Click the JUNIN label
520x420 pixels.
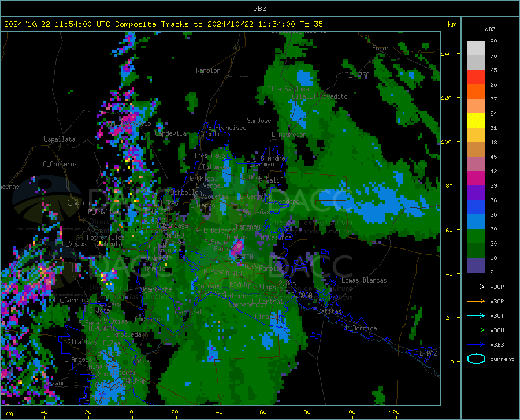click(233, 273)
